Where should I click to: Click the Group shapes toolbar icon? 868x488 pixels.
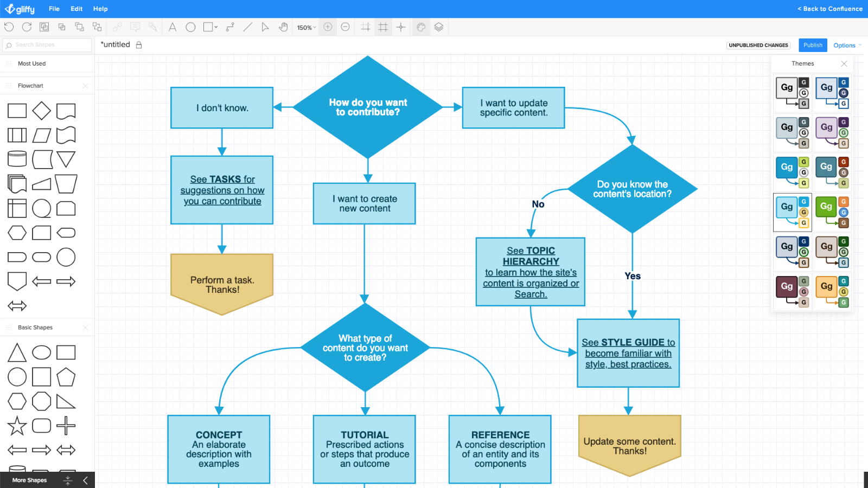coord(44,27)
